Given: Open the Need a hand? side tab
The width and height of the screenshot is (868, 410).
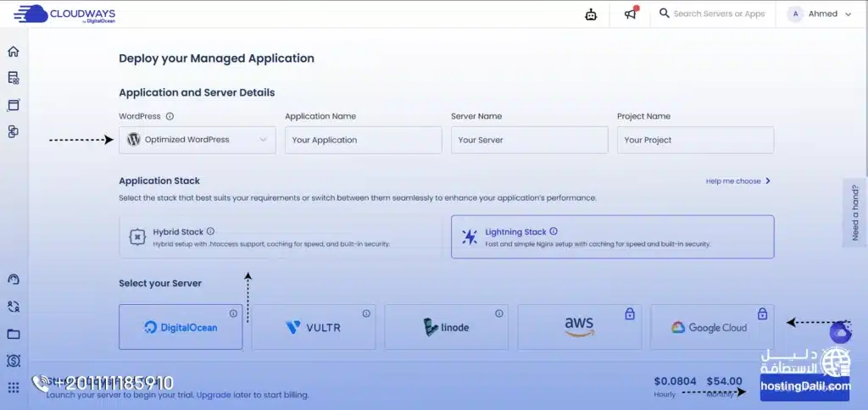Looking at the screenshot, I should point(855,212).
